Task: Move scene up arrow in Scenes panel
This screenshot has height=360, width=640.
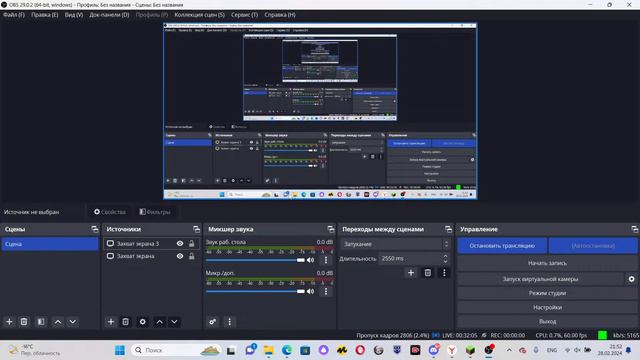Action: coord(58,322)
